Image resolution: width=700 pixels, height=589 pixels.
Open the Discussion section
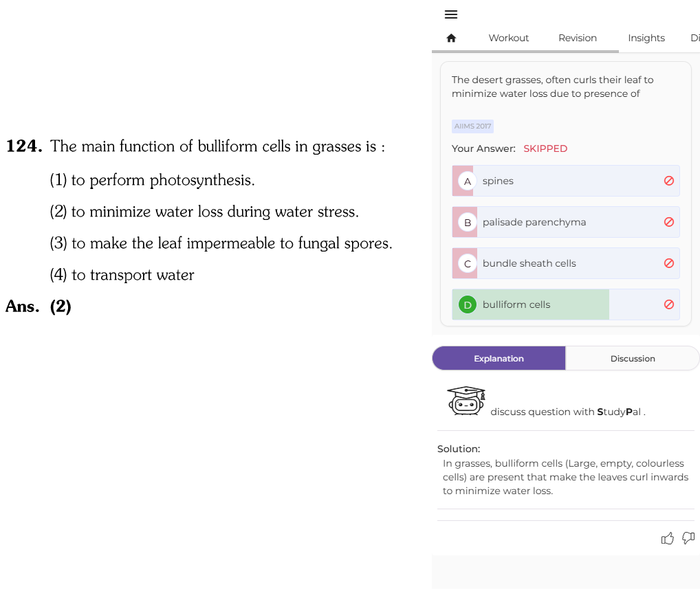632,358
